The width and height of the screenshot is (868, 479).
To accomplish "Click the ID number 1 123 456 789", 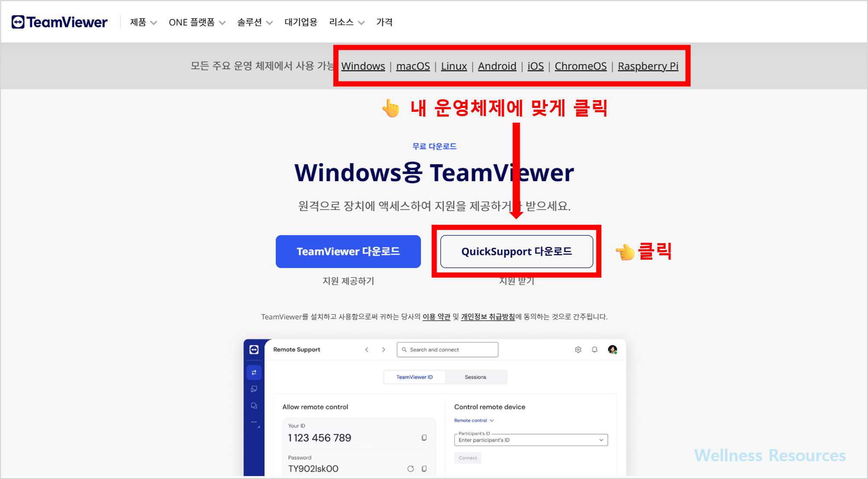I will [x=320, y=438].
